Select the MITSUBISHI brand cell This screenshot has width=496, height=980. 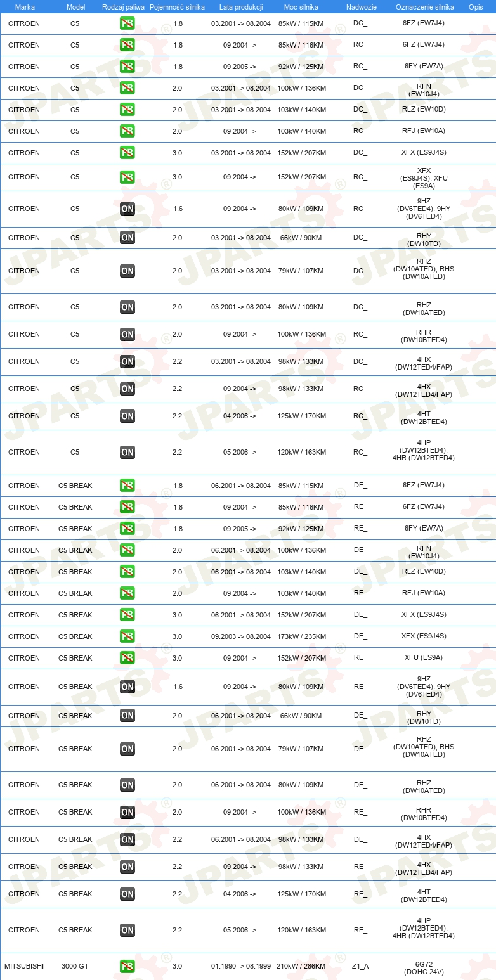pyautogui.click(x=24, y=966)
